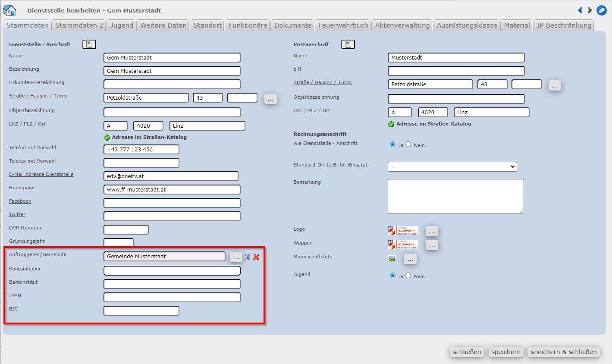Open street lookup for Dienststelle address
The height and width of the screenshot is (364, 612).
point(270,99)
